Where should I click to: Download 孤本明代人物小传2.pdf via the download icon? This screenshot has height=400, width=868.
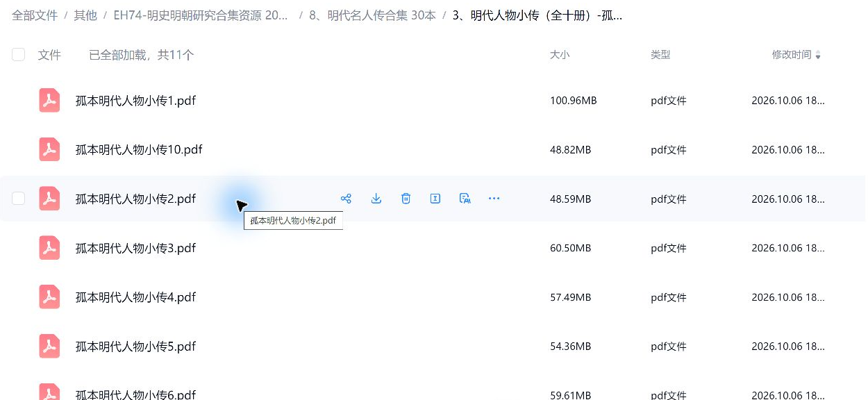click(x=376, y=199)
